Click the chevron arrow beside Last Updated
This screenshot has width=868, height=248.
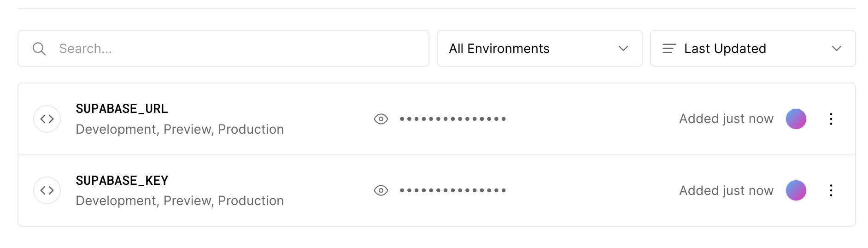pyautogui.click(x=836, y=49)
